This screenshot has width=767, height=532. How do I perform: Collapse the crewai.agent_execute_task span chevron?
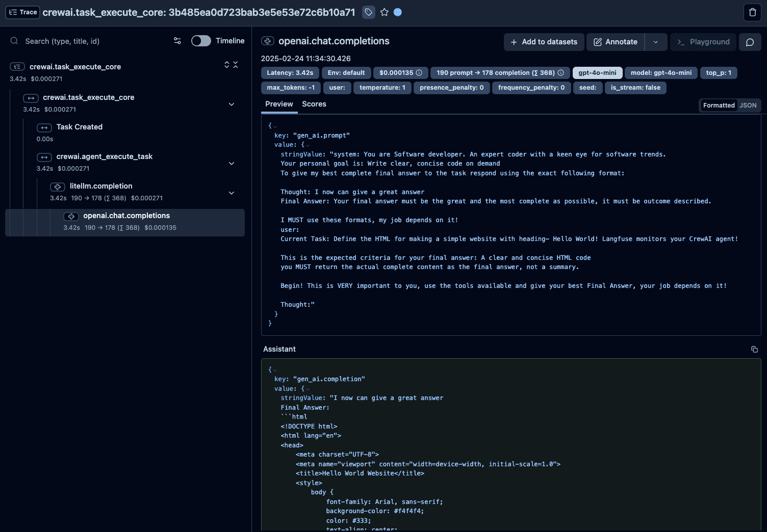coord(232,163)
